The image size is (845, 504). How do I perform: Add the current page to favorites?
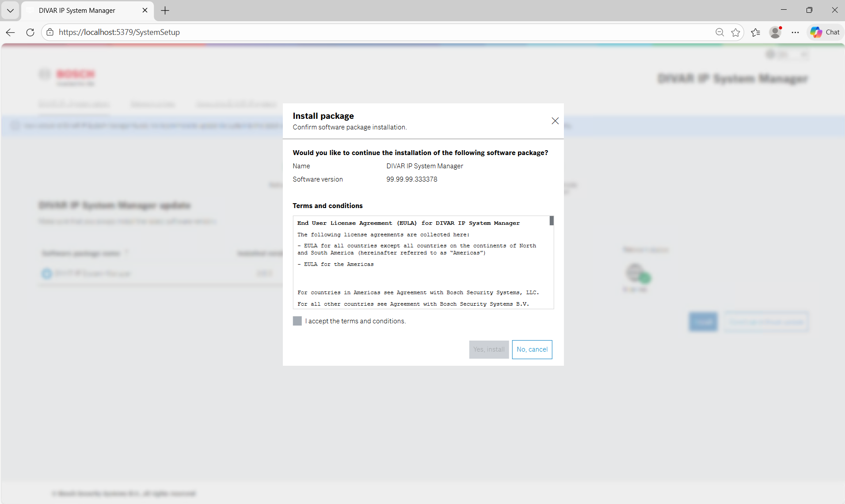[x=735, y=32]
